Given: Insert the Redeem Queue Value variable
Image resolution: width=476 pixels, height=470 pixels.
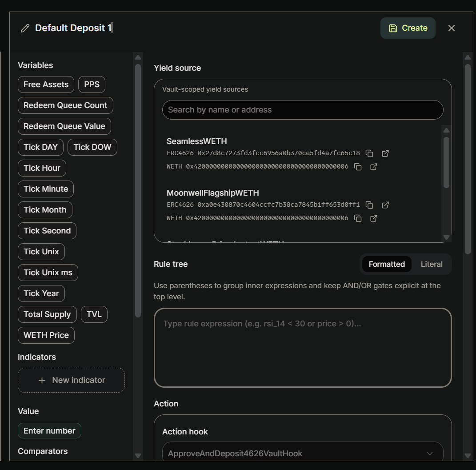Looking at the screenshot, I should pos(64,126).
